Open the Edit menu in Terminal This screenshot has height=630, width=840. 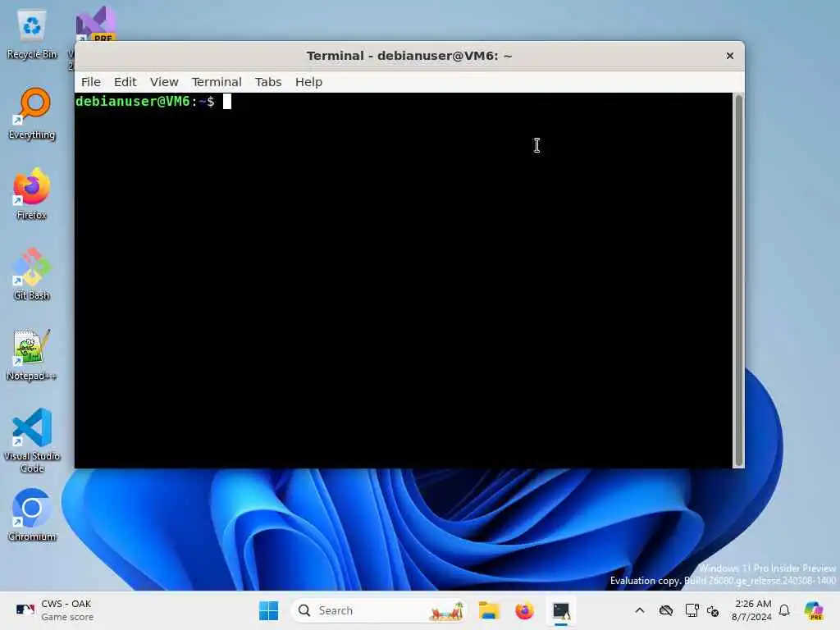(125, 82)
